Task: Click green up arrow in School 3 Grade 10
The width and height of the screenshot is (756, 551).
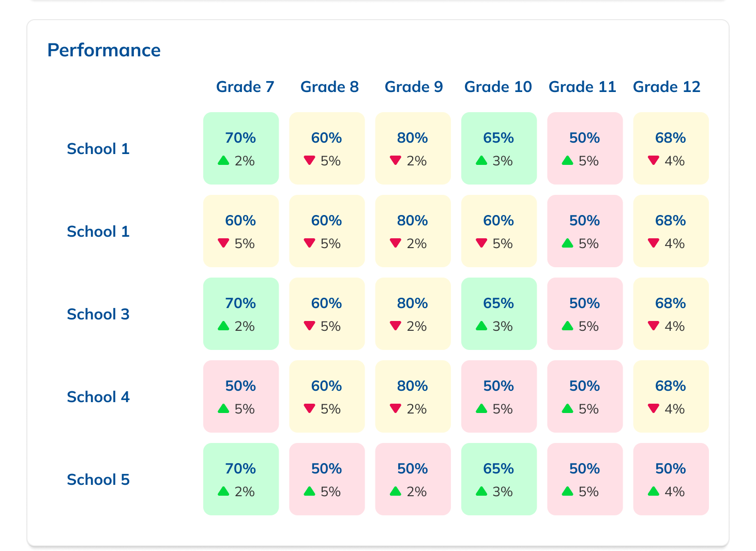Action: click(x=481, y=326)
